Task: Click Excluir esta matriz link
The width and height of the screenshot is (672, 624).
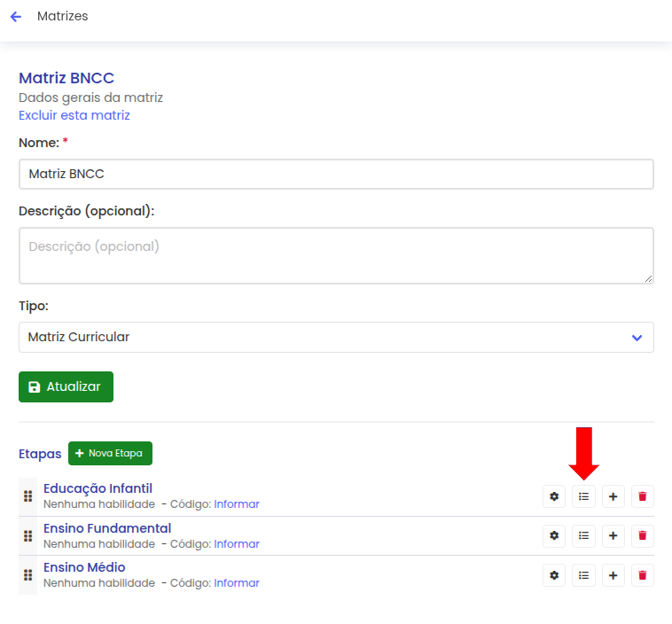Action: pos(74,115)
